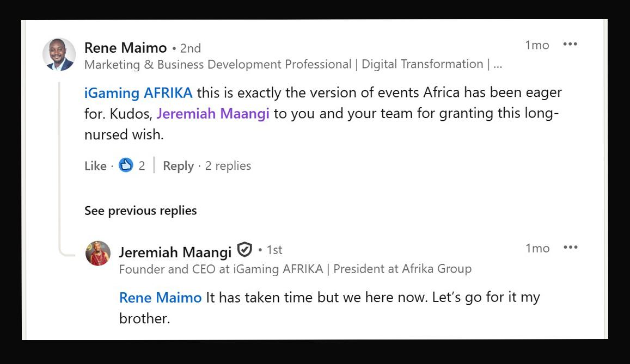
Task: Click the reactions count number 2
Action: coord(142,166)
